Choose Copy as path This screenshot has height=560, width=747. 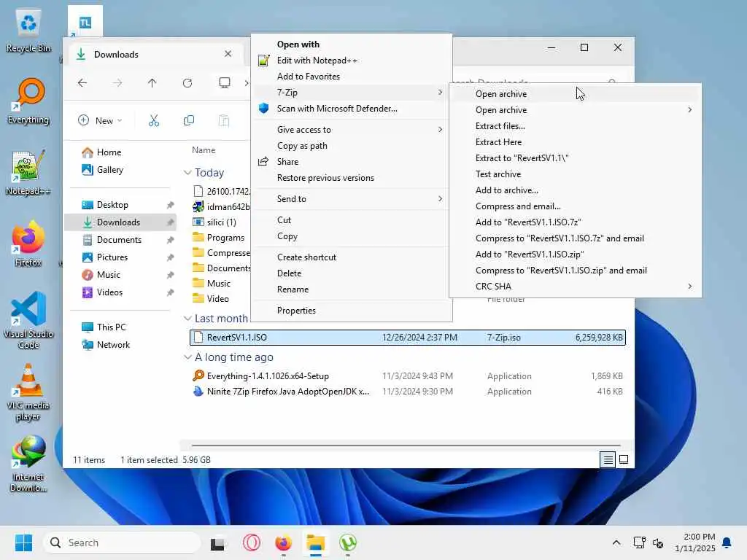[352, 146]
